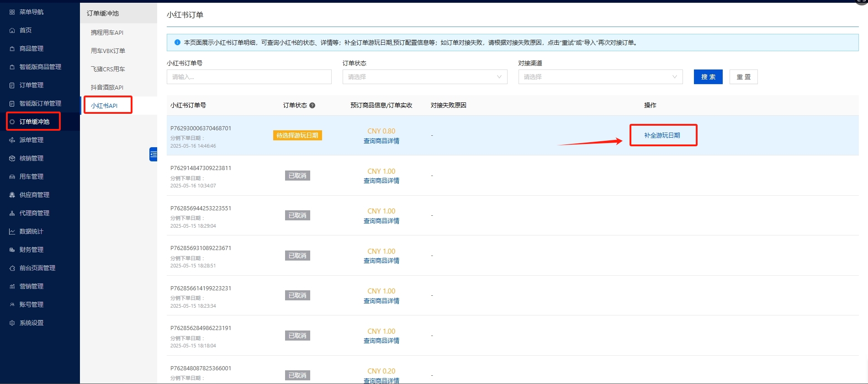Click the 系统设置 gear icon
Viewport: 868px width, 384px height.
[x=12, y=323]
